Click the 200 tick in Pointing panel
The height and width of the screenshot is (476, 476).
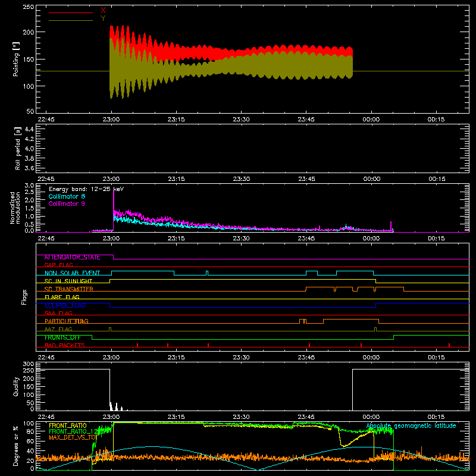29,32
